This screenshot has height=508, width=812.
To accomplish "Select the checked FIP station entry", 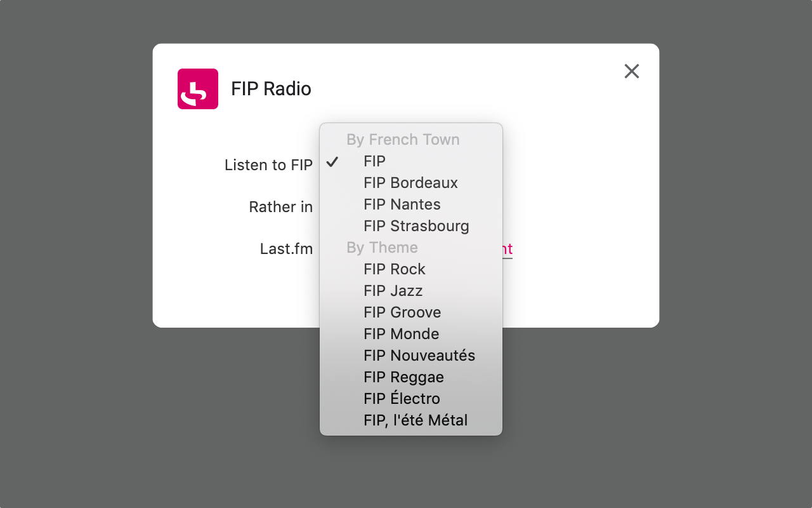I will [x=375, y=161].
